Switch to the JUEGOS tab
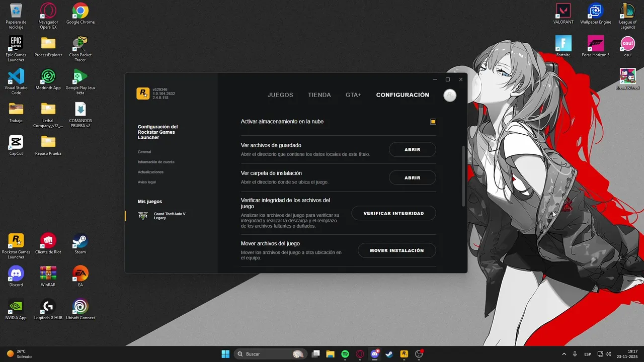644x362 pixels. (x=280, y=95)
